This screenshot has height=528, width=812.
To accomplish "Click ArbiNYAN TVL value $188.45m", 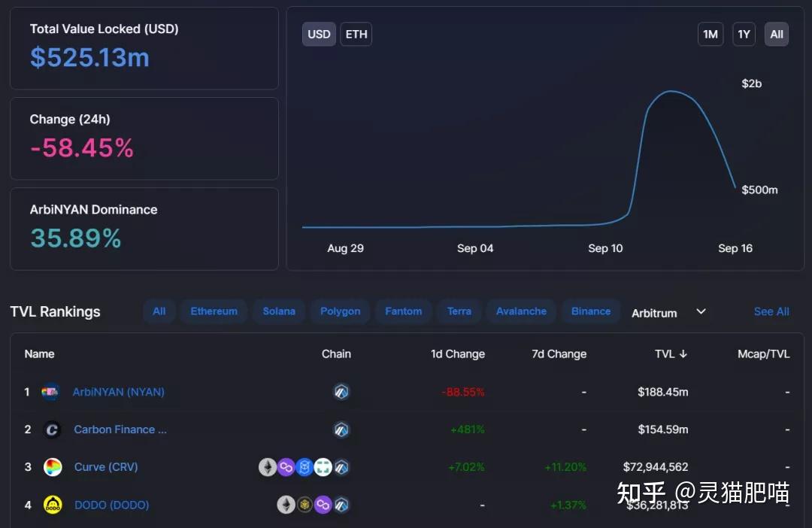I will click(663, 393).
